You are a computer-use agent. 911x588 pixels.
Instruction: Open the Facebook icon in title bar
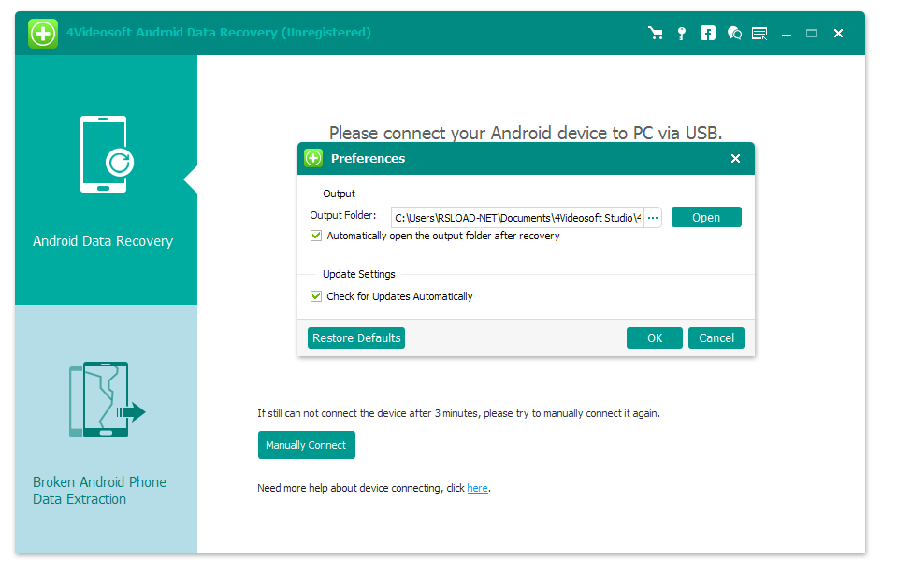[x=708, y=33]
